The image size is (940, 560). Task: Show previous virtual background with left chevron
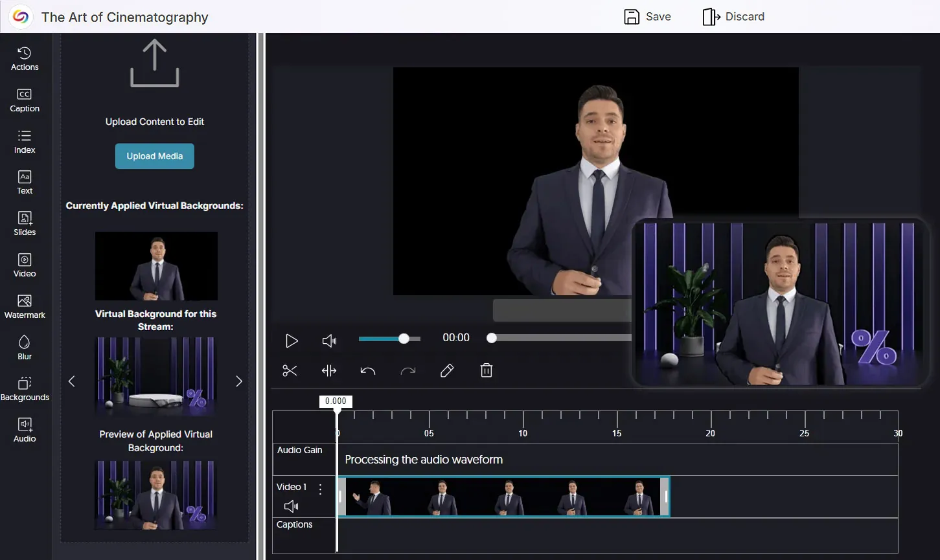click(72, 381)
